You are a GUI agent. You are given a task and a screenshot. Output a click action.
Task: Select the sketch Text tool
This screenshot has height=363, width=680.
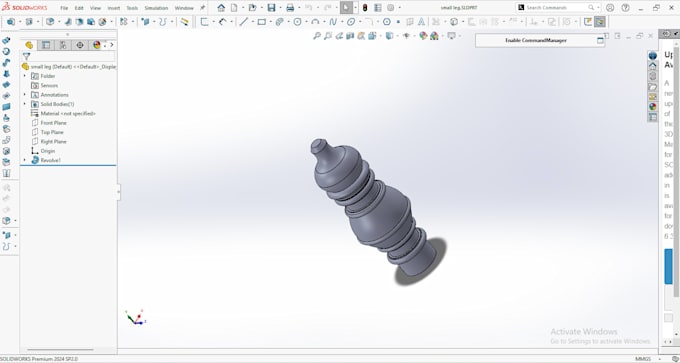coord(421,22)
